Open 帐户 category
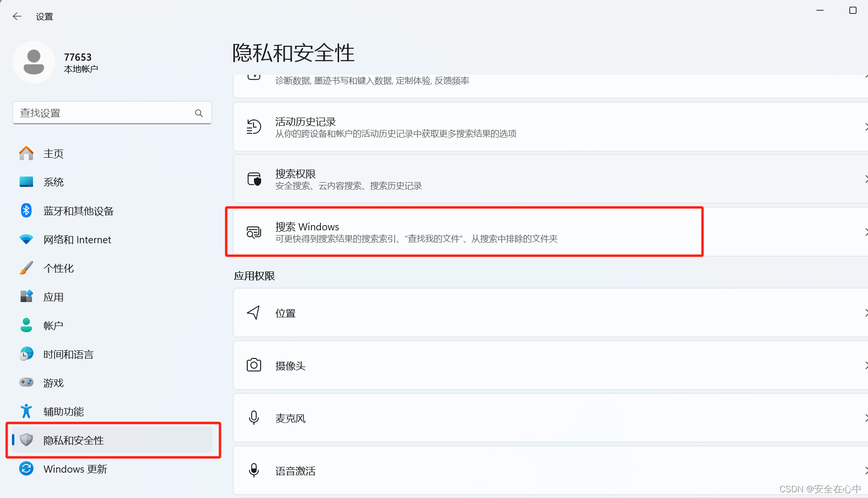Screen dimensions: 868x498 pos(112,325)
